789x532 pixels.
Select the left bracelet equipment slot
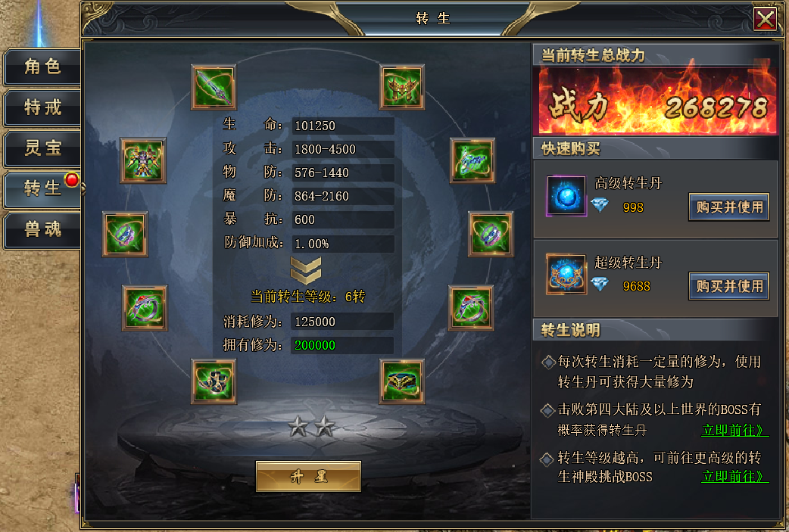tap(125, 235)
